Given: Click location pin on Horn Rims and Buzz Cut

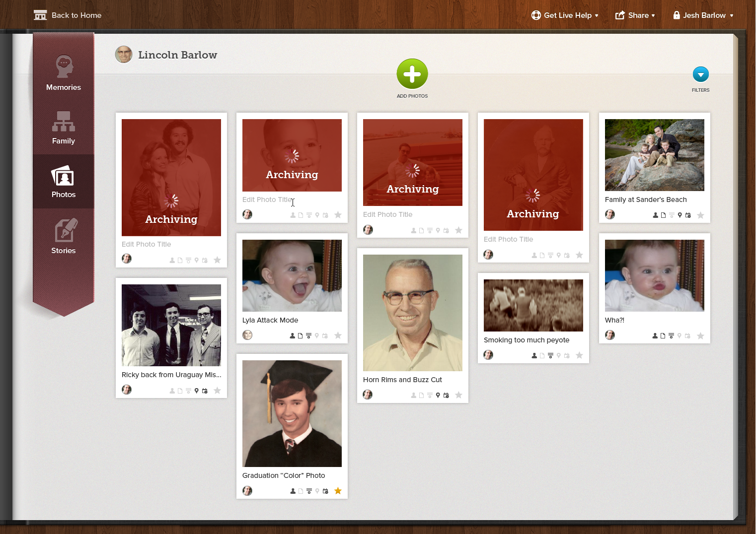Looking at the screenshot, I should point(438,396).
